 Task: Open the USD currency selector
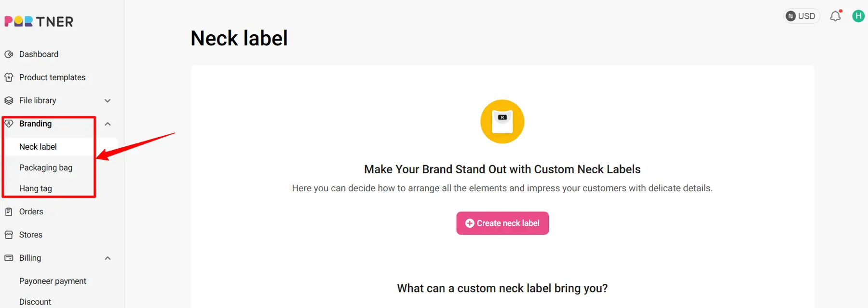click(x=801, y=16)
